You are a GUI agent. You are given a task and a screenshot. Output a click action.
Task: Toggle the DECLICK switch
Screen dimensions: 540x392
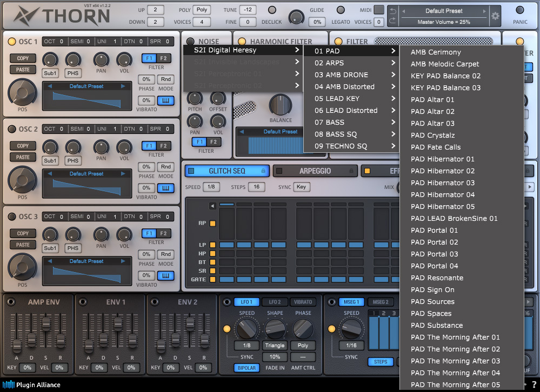pos(272,10)
